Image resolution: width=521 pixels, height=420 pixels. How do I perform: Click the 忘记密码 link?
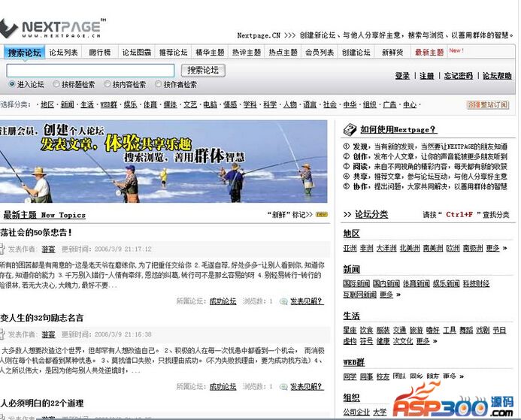[458, 76]
